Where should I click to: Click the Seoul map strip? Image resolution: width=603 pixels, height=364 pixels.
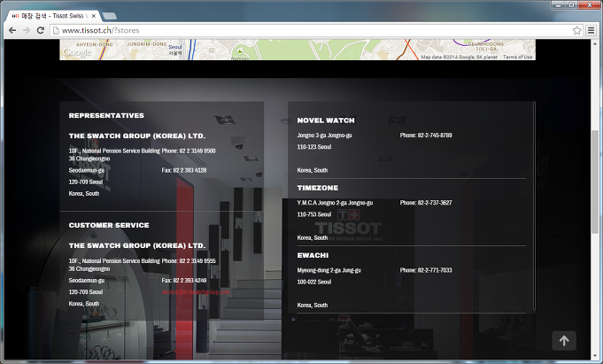[x=298, y=50]
